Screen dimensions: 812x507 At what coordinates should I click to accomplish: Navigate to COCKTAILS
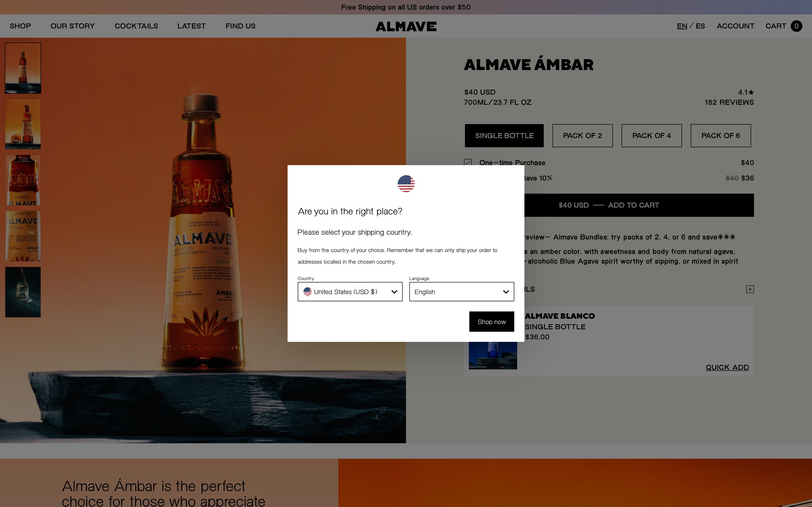[136, 26]
